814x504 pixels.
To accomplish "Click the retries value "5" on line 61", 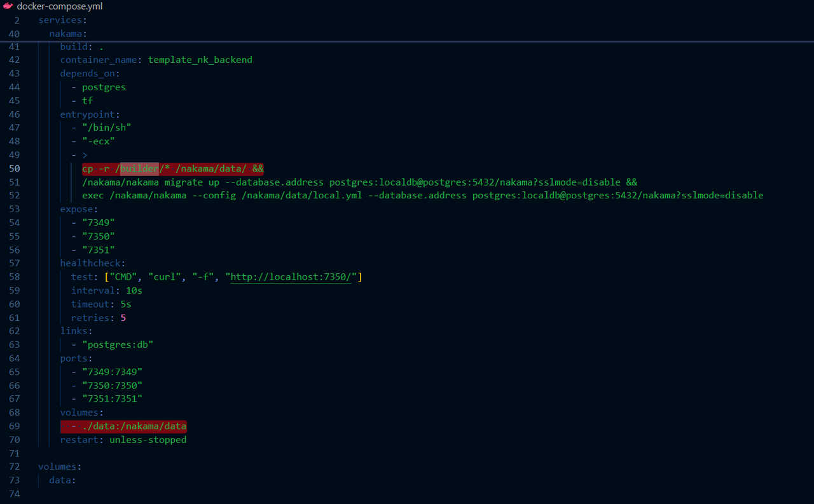I will 123,318.
